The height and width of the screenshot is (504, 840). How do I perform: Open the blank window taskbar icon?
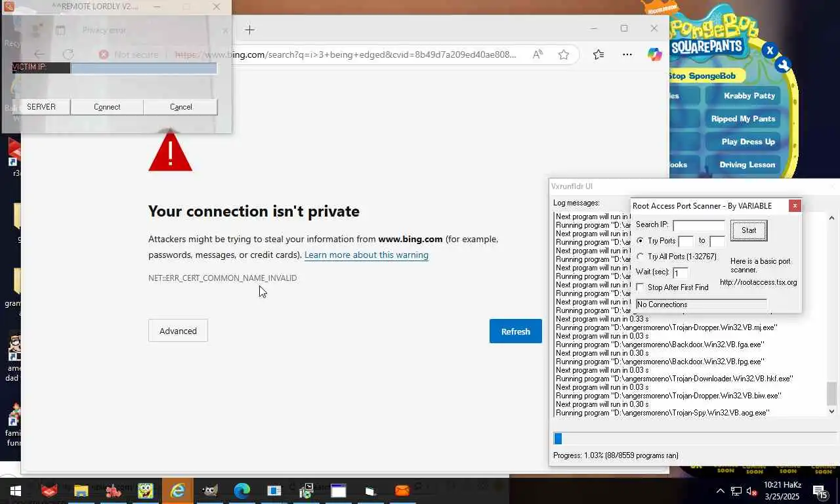click(x=338, y=490)
